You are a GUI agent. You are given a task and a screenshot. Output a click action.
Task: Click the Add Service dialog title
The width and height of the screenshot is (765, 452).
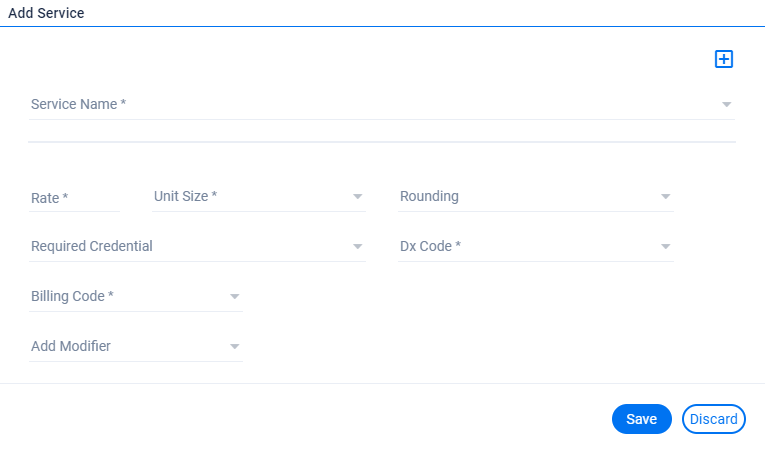click(46, 13)
